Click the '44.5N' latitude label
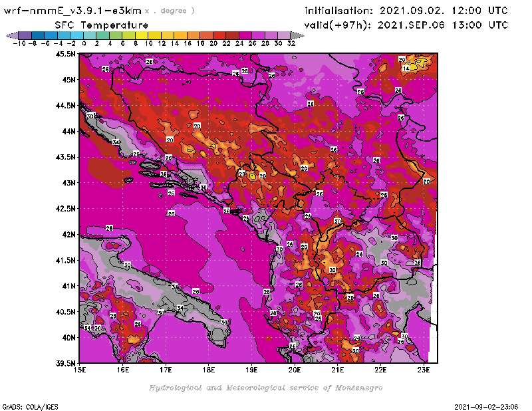532x411 pixels. (65, 106)
